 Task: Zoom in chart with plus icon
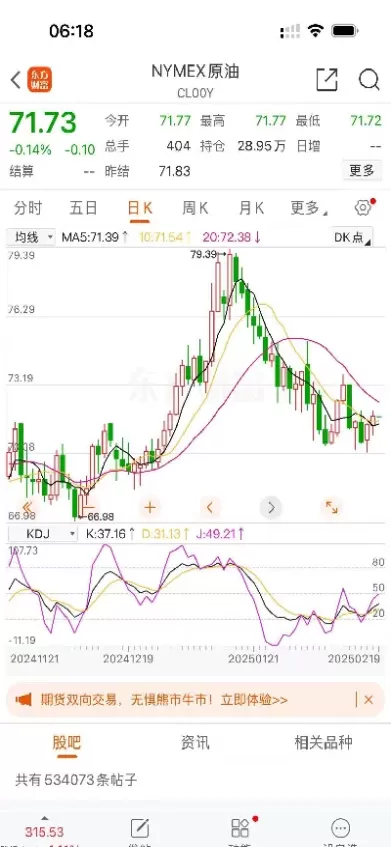[x=150, y=507]
